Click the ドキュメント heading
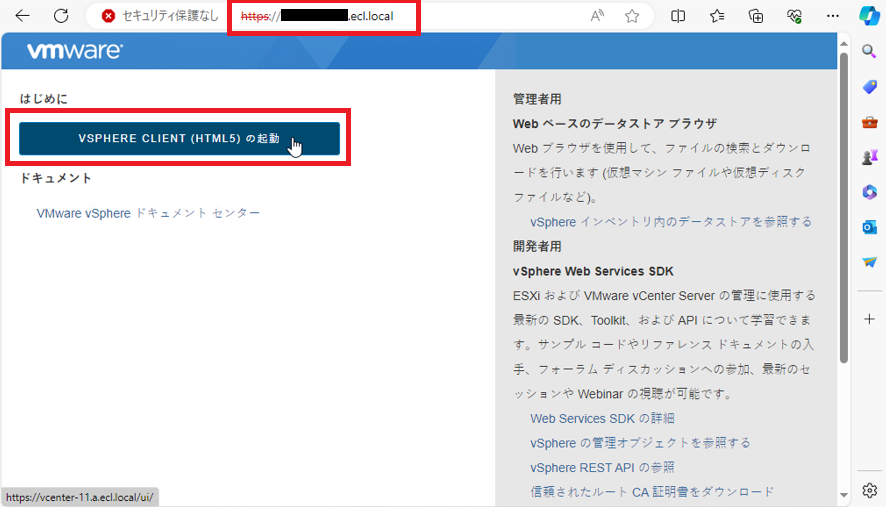The height and width of the screenshot is (507, 886). (x=55, y=178)
